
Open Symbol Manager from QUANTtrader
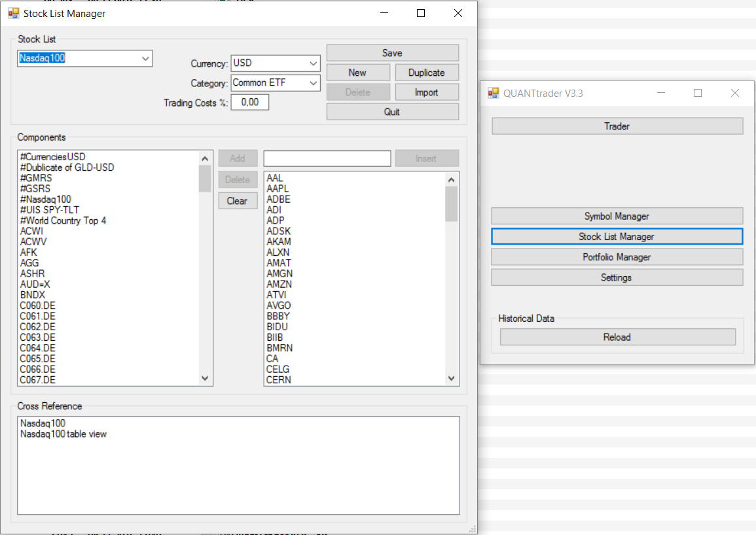point(617,216)
